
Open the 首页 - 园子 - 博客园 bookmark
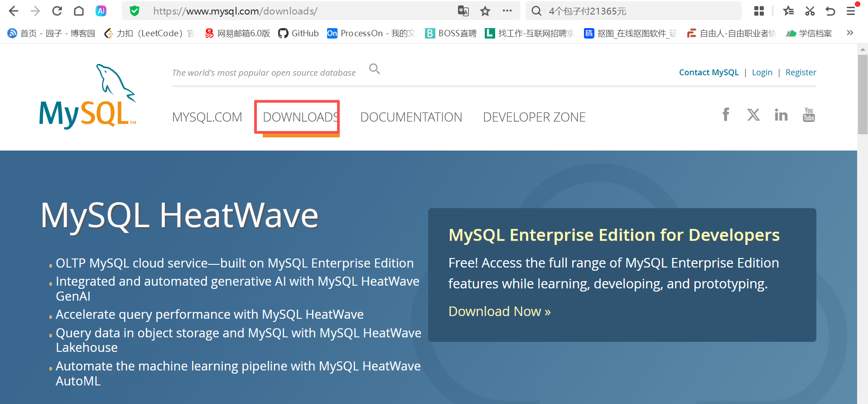click(x=51, y=33)
